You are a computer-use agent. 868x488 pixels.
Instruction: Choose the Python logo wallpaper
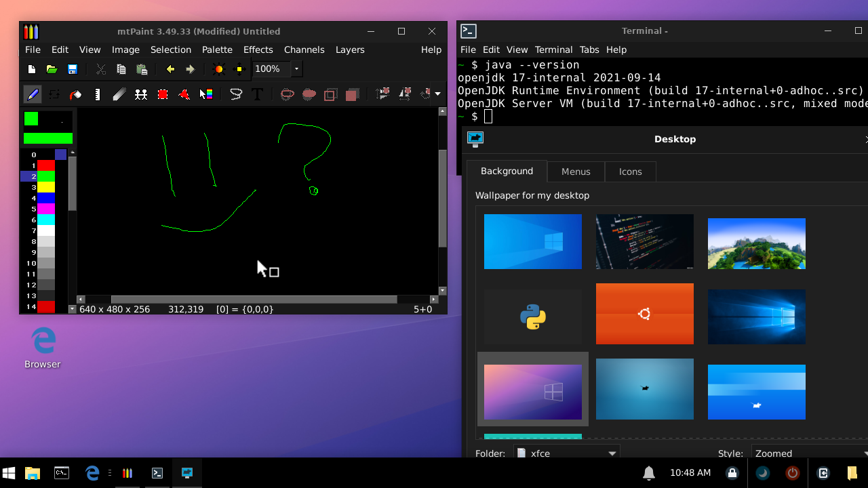click(x=532, y=314)
